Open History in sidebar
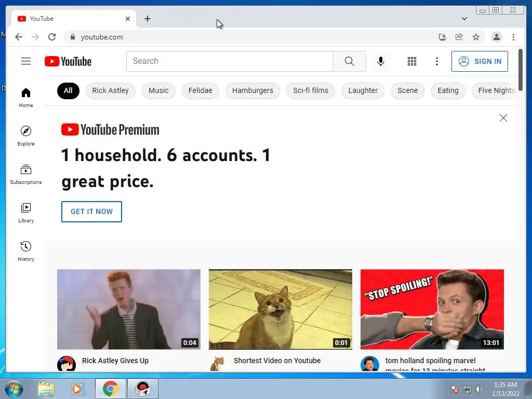The width and height of the screenshot is (532, 399). point(26,251)
